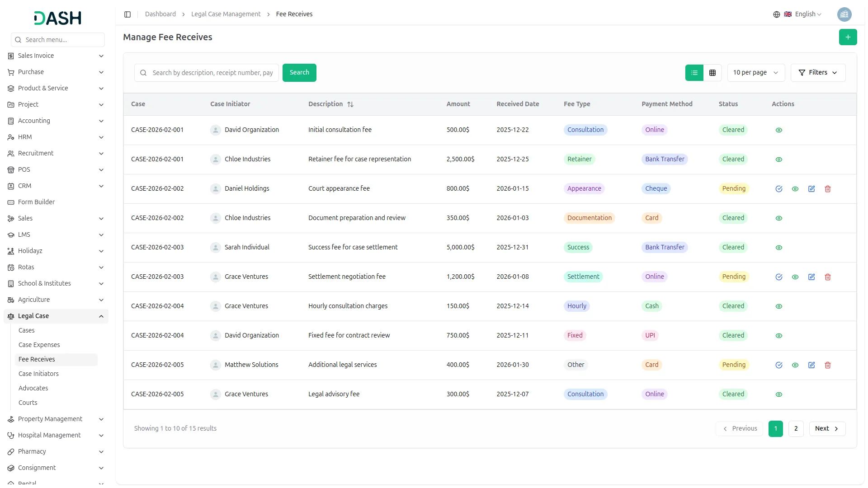Click the green Search button
This screenshot has height=488, width=868.
pyautogui.click(x=299, y=72)
